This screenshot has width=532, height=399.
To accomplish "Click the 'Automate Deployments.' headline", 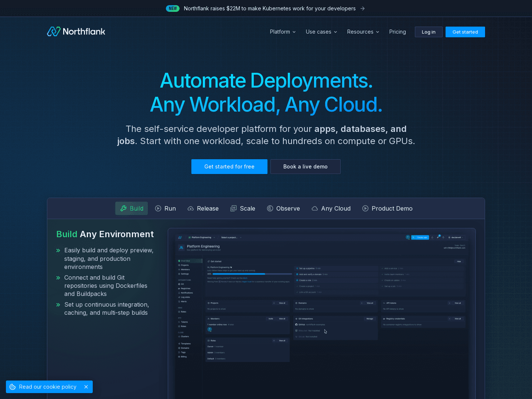I will pyautogui.click(x=266, y=81).
